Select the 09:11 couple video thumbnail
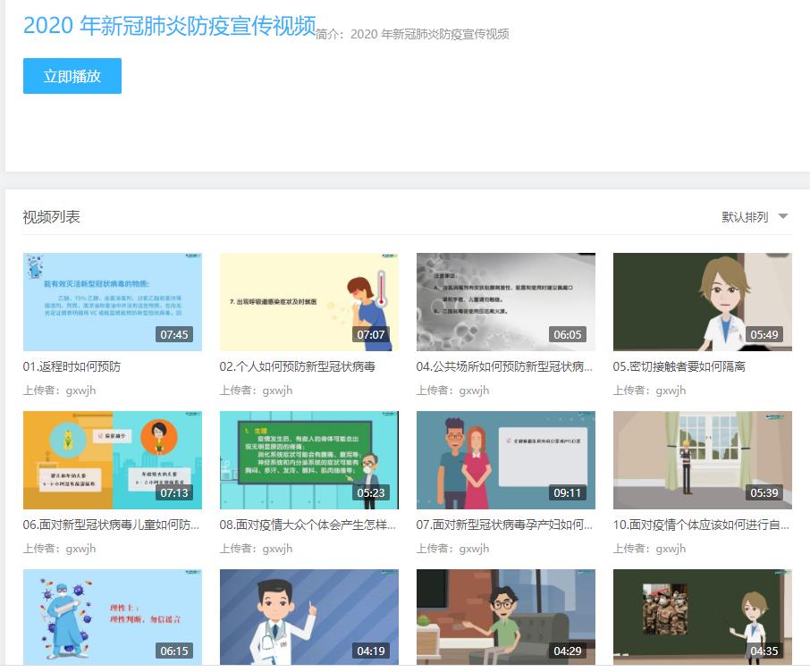This screenshot has width=810, height=672. (x=505, y=459)
